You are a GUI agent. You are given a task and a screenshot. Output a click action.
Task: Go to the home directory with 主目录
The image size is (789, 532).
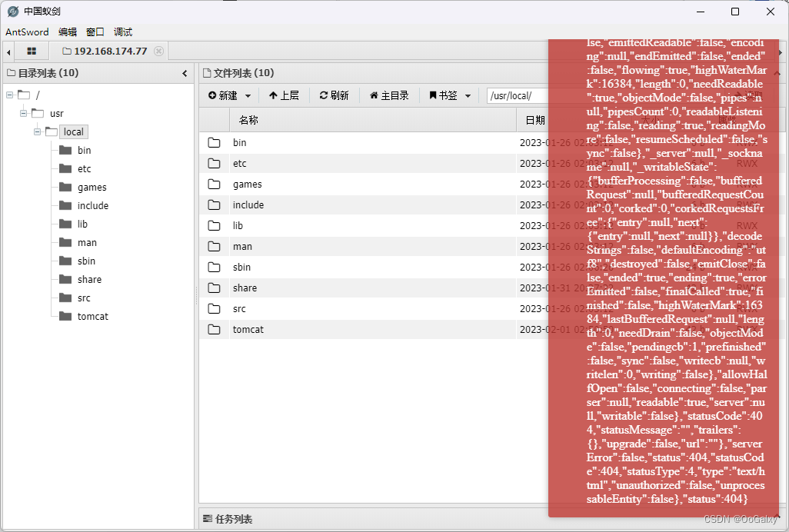(389, 95)
